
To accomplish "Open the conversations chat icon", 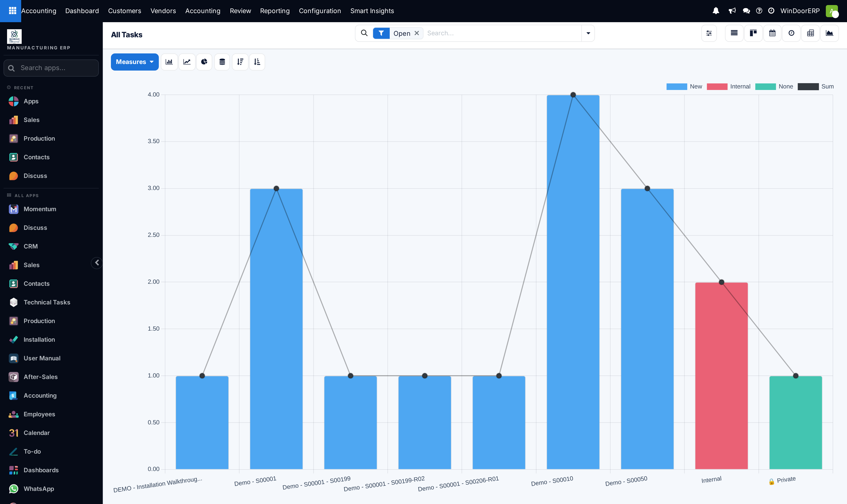I will pos(746,11).
